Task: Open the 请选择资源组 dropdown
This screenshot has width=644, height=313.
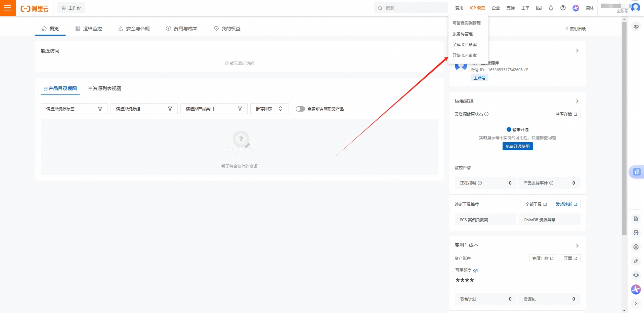Action: (143, 109)
